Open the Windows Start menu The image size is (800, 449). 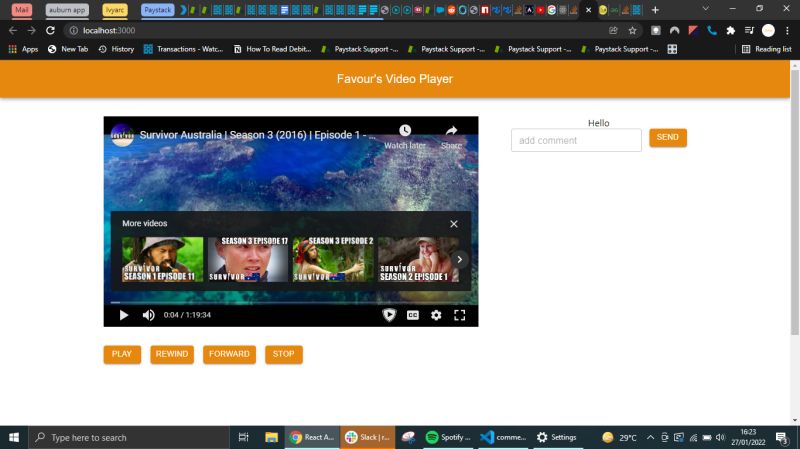14,438
